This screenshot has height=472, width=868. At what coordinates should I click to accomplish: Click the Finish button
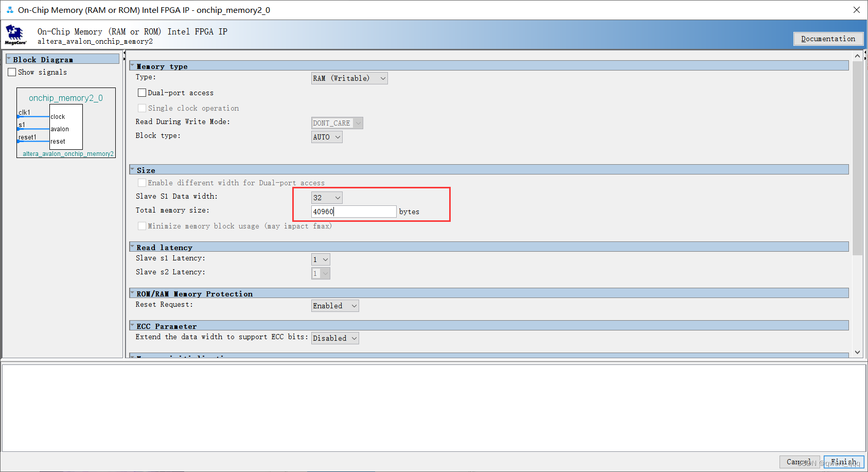844,462
